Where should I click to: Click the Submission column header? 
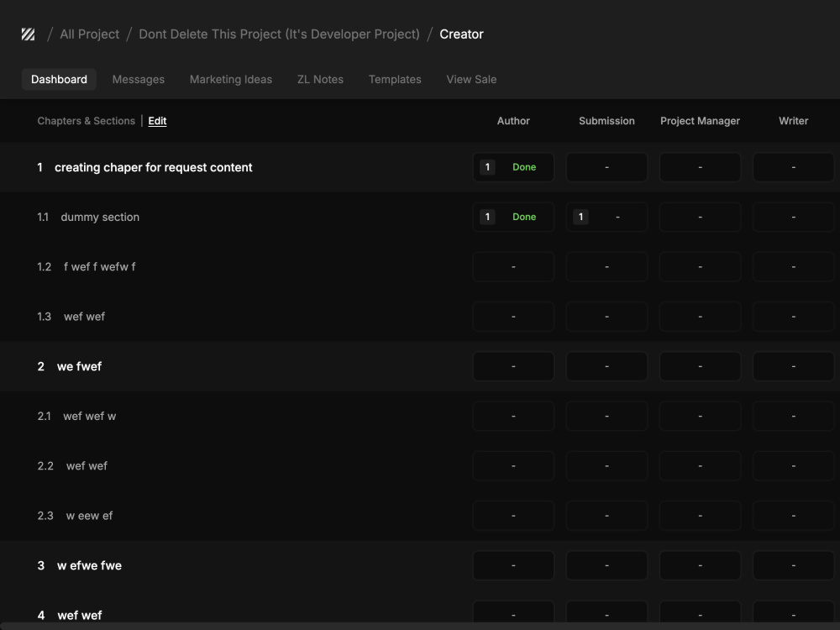606,121
